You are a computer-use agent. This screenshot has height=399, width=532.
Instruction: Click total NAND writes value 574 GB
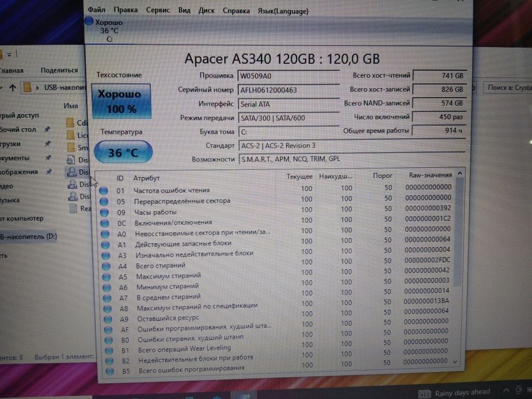point(440,103)
